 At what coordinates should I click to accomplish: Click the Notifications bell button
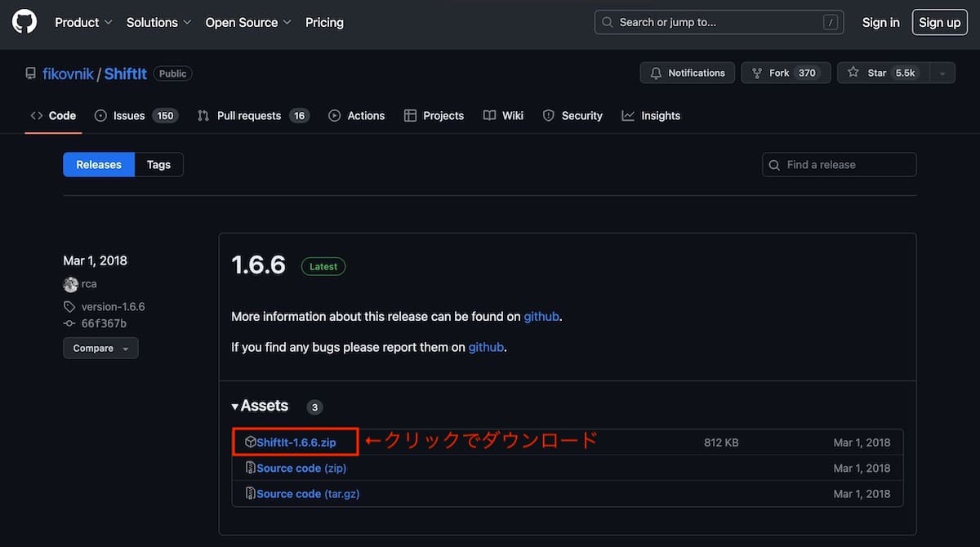tap(687, 73)
